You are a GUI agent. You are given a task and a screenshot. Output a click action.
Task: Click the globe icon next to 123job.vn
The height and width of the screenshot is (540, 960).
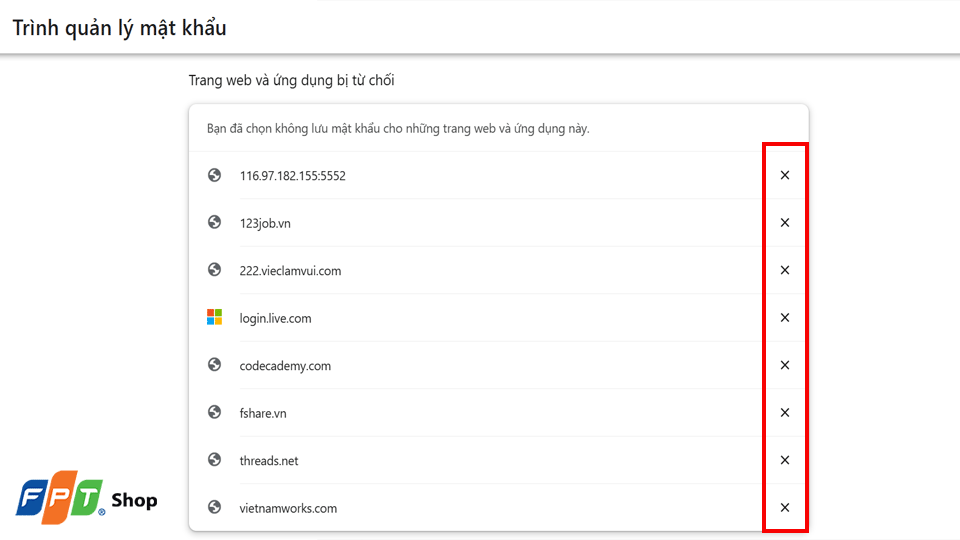(214, 222)
